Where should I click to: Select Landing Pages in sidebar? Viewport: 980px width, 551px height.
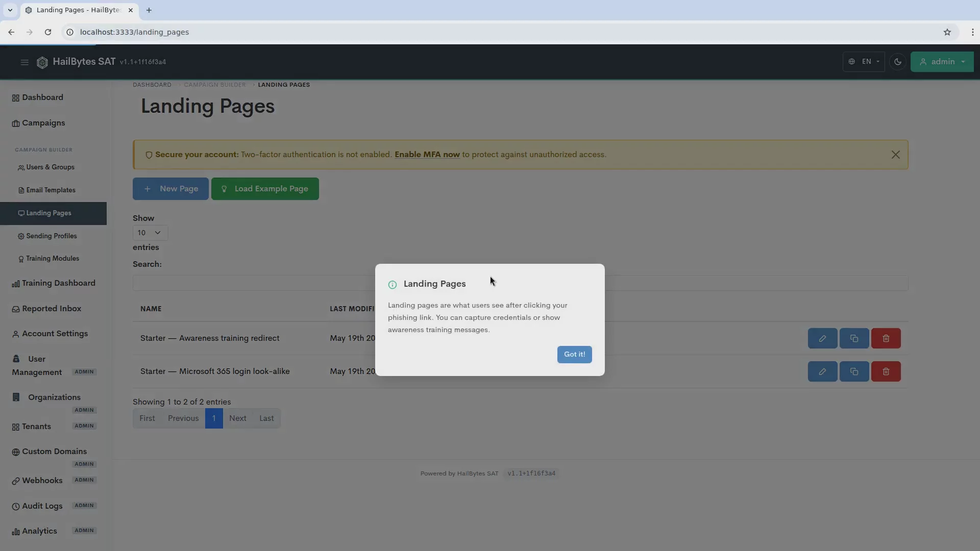[x=53, y=213]
